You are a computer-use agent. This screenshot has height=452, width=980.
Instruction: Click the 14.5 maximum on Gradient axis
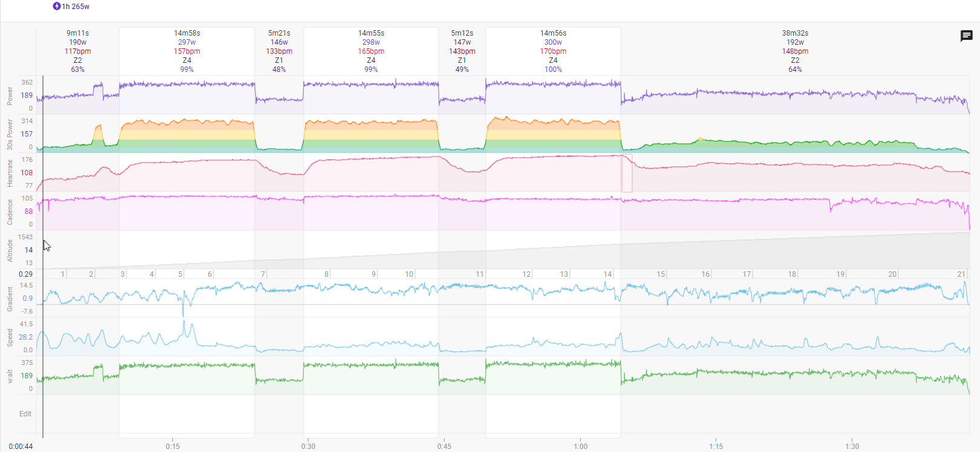tap(27, 285)
